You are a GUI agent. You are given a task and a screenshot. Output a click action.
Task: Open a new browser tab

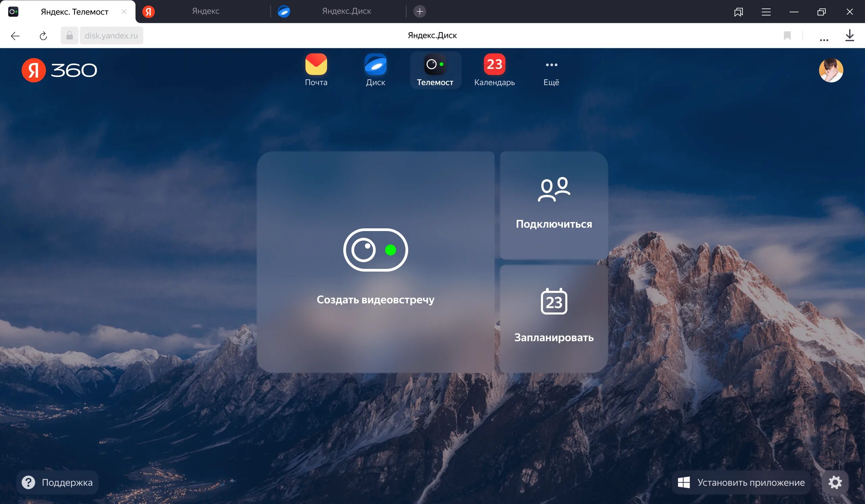point(419,11)
